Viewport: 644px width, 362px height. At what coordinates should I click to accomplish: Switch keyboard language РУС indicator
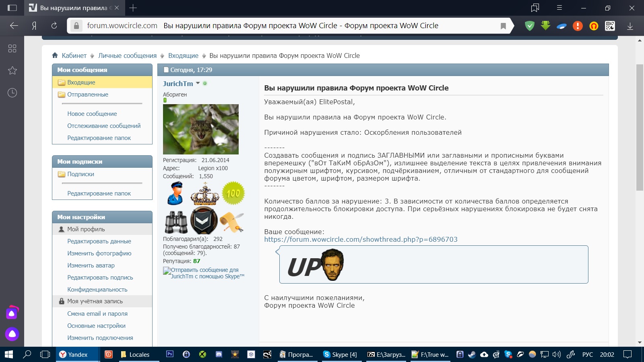click(587, 354)
